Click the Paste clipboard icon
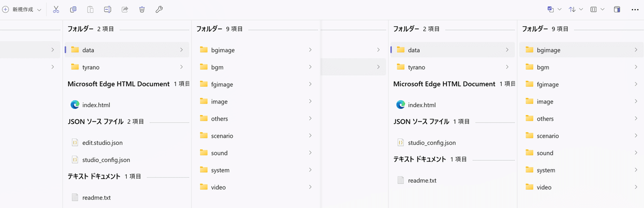 90,10
